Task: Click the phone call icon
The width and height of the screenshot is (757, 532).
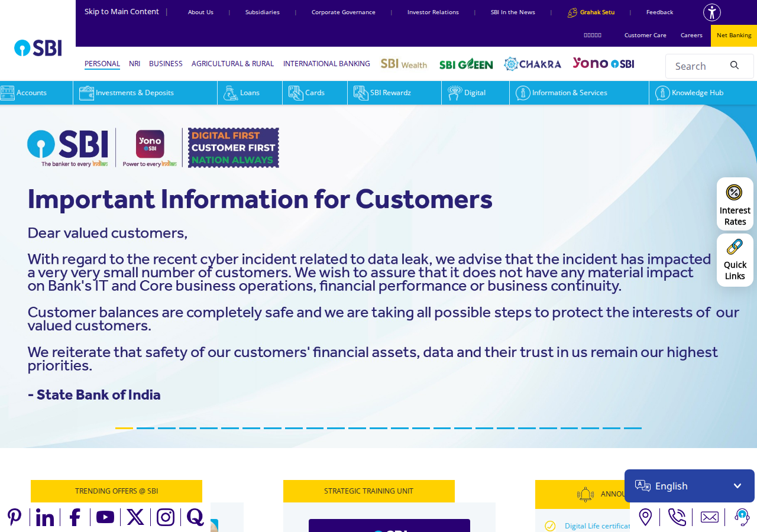Action: click(677, 517)
